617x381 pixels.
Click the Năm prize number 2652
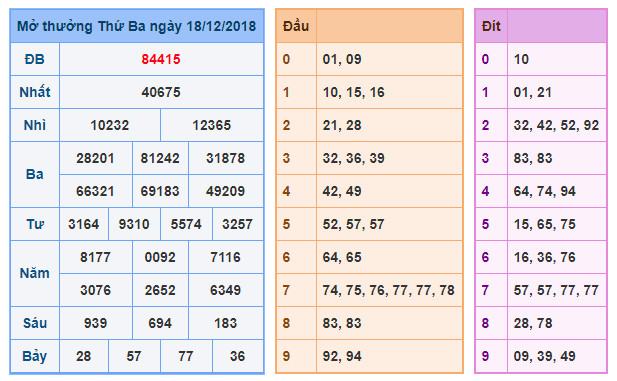tap(160, 291)
